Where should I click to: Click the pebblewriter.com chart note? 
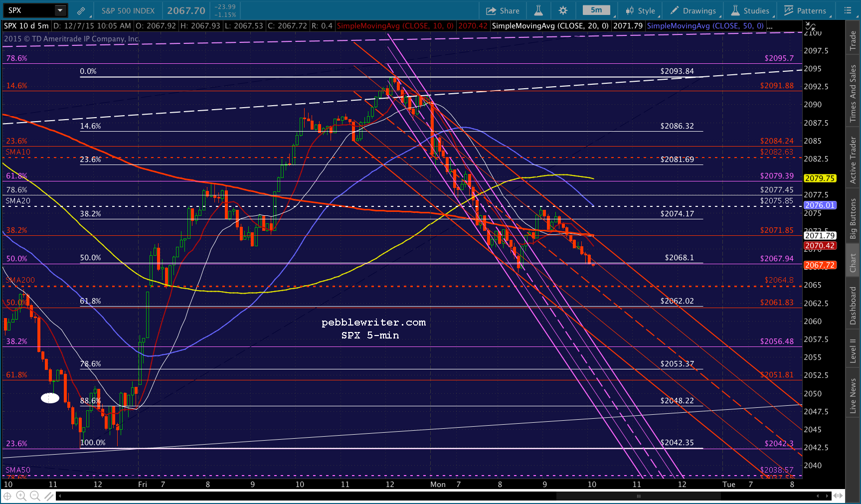[373, 322]
